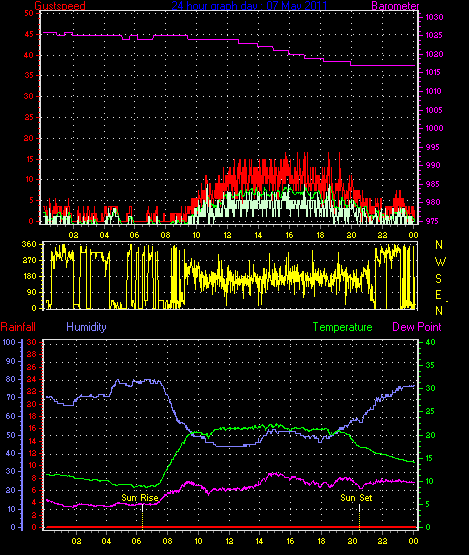This screenshot has height=555, width=469.
Task: Select rainfall axis value 16
Action: pyautogui.click(x=32, y=429)
